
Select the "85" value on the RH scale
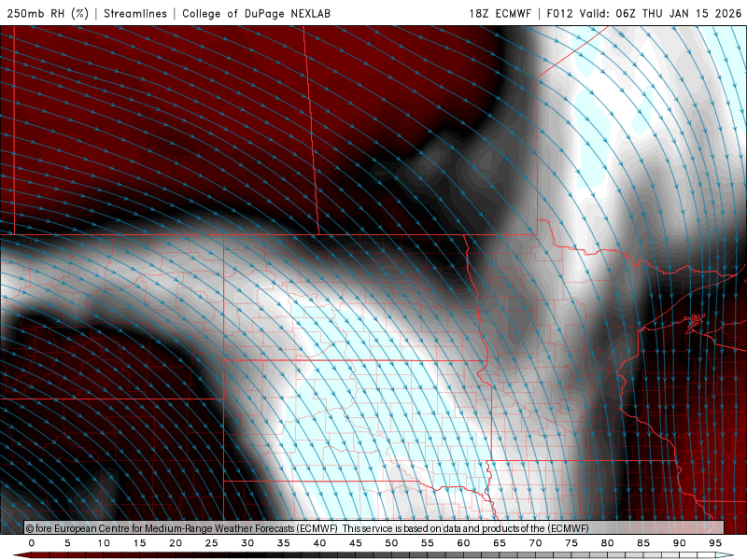pyautogui.click(x=643, y=543)
